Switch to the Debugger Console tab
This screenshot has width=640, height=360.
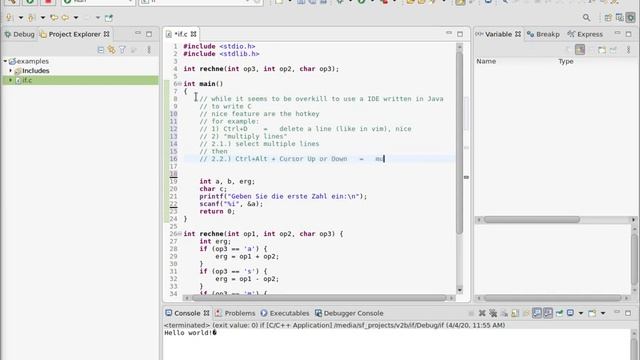coord(349,313)
